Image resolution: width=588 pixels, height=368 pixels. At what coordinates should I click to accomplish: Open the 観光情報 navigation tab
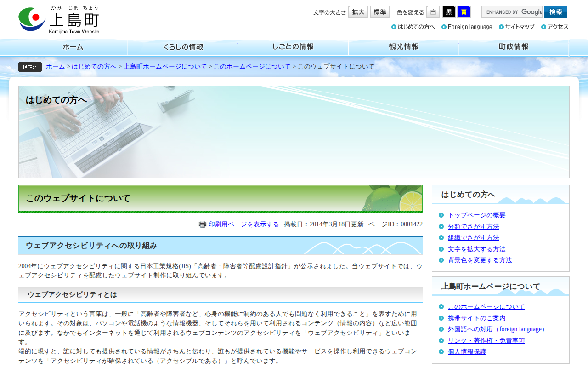[x=404, y=47]
